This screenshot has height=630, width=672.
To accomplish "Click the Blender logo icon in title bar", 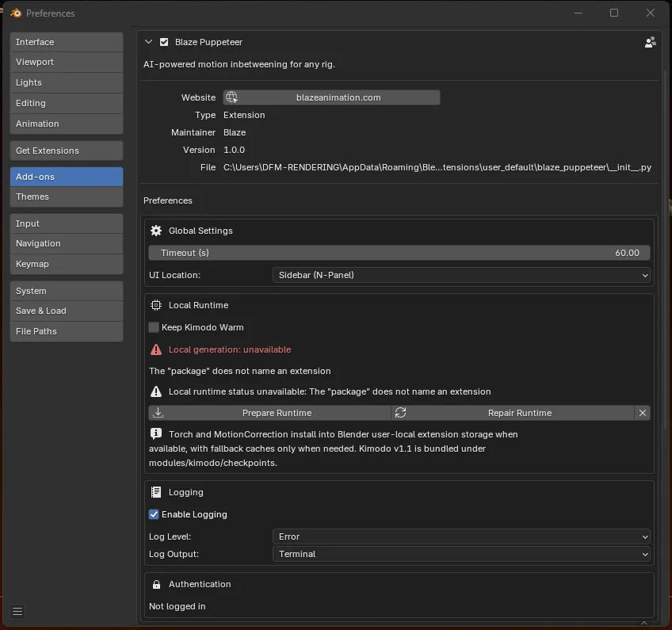I will click(16, 13).
